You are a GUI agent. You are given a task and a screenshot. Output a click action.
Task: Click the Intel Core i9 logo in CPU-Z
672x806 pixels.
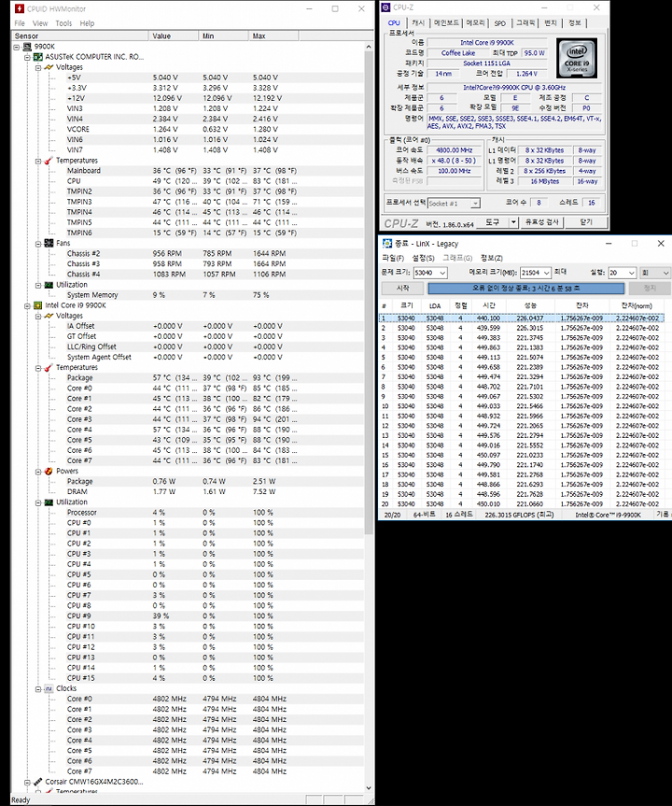[577, 58]
